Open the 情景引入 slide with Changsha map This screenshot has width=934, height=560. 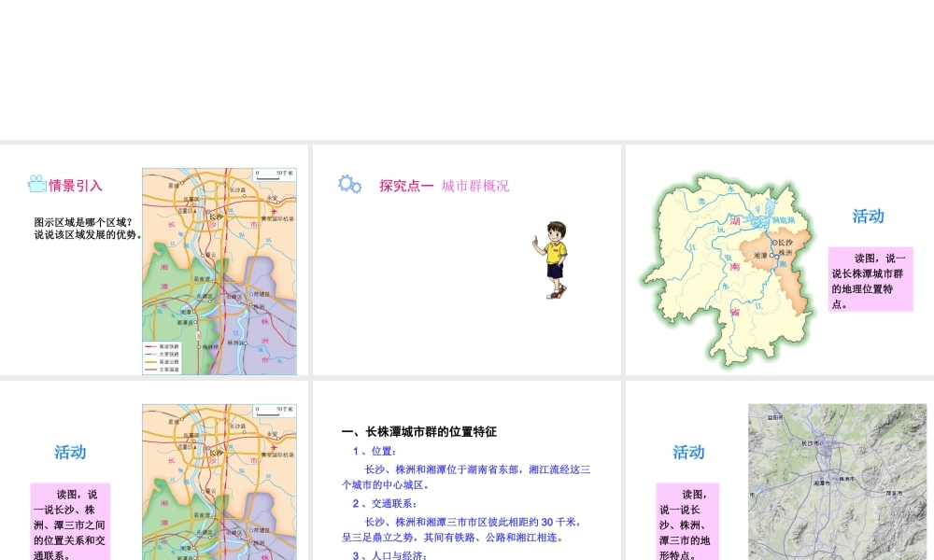point(154,259)
